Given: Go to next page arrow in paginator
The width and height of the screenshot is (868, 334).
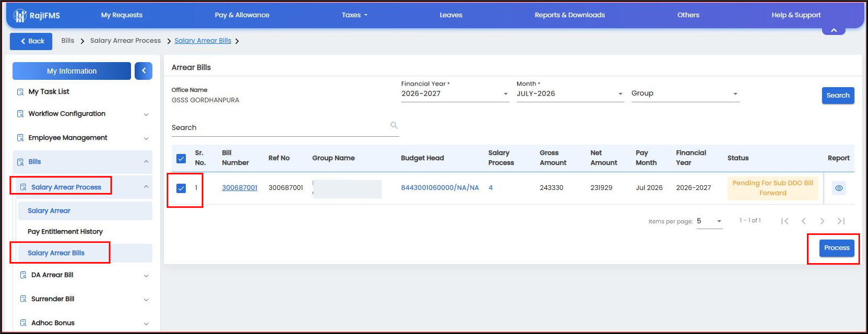Looking at the screenshot, I should [822, 221].
